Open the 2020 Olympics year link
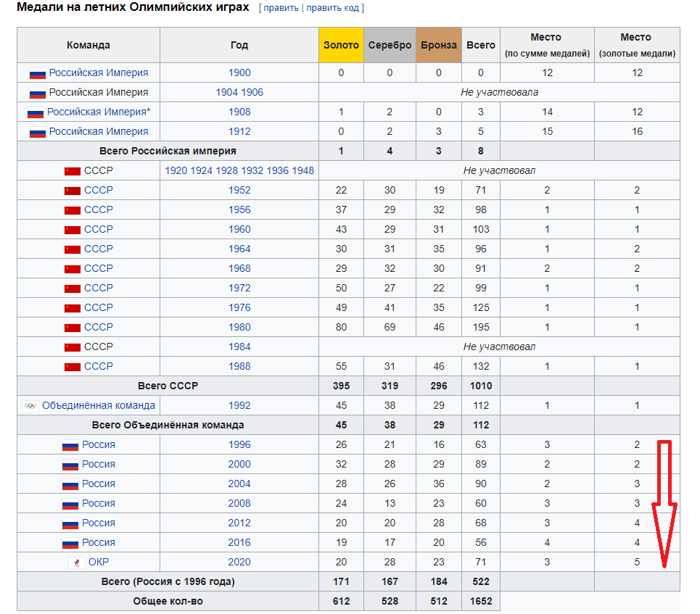This screenshot has width=700, height=614. [239, 563]
